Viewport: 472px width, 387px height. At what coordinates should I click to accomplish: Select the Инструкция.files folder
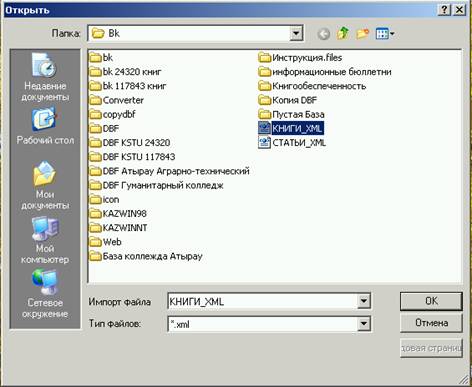pos(300,58)
